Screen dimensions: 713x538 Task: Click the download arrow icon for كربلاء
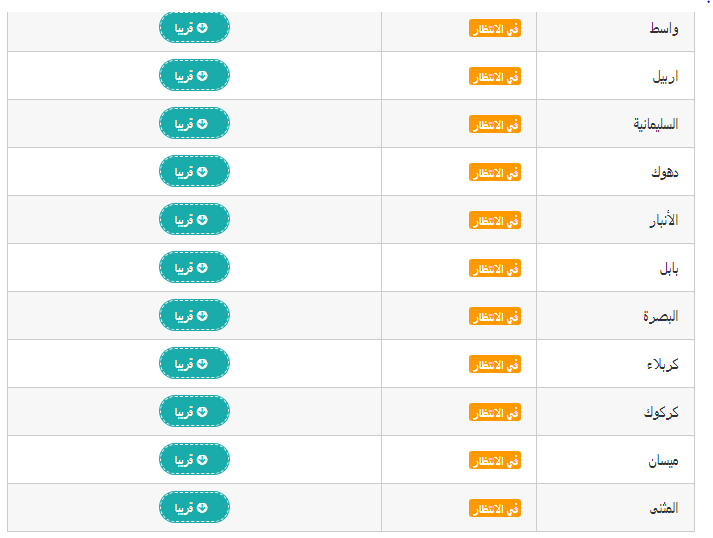tap(202, 364)
